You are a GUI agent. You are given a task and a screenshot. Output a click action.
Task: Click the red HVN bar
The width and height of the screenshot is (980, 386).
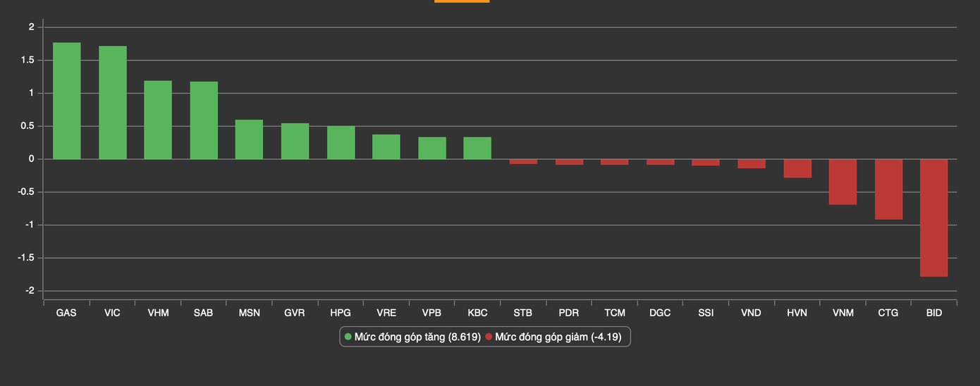797,168
